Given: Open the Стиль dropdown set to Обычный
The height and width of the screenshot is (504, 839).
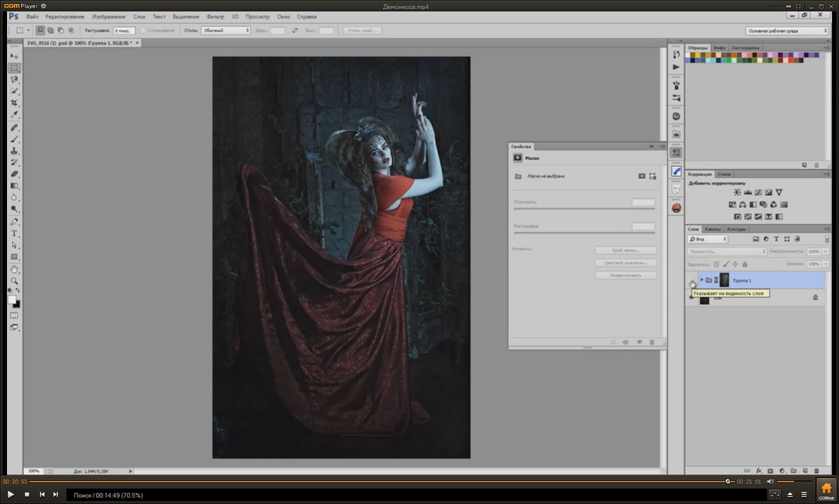Looking at the screenshot, I should click(225, 31).
